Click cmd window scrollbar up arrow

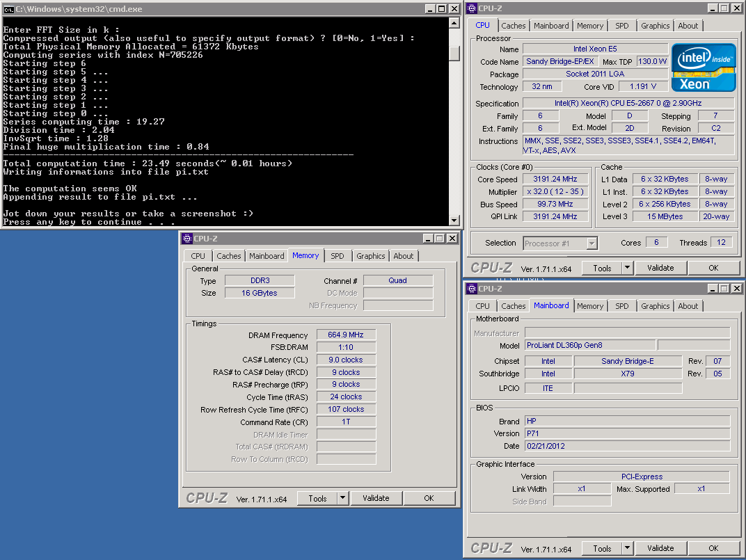454,22
